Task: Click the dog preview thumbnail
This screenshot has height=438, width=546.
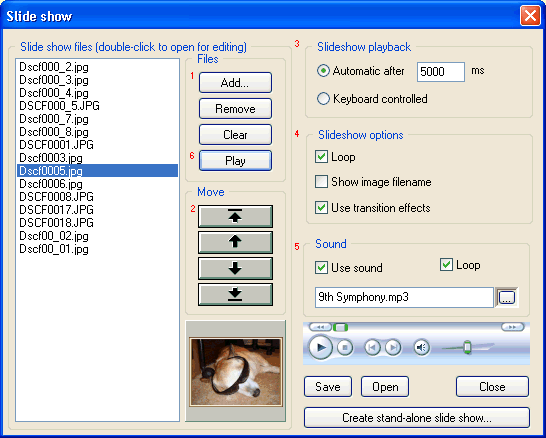Action: coord(236,371)
